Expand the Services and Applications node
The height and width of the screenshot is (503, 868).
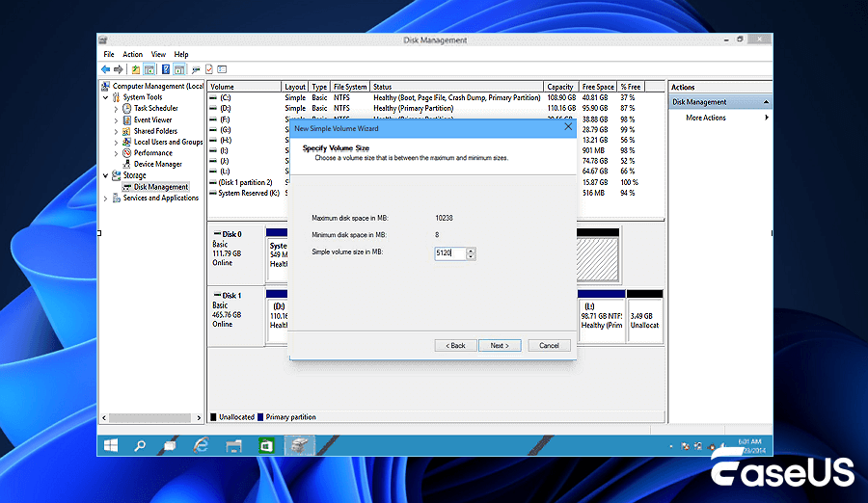click(x=106, y=199)
